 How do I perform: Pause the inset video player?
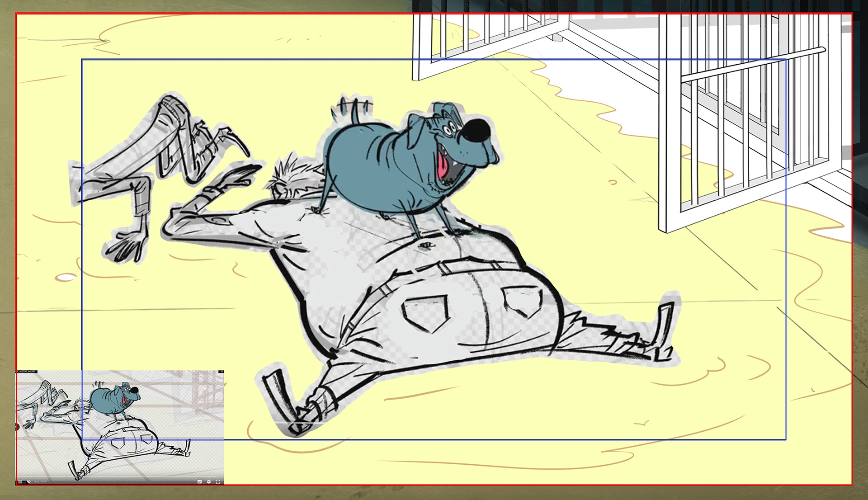point(20,481)
